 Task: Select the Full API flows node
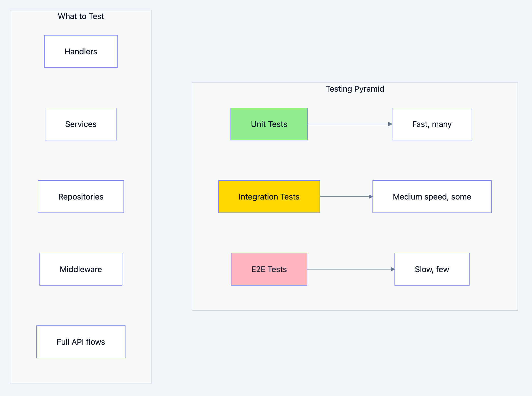point(81,342)
